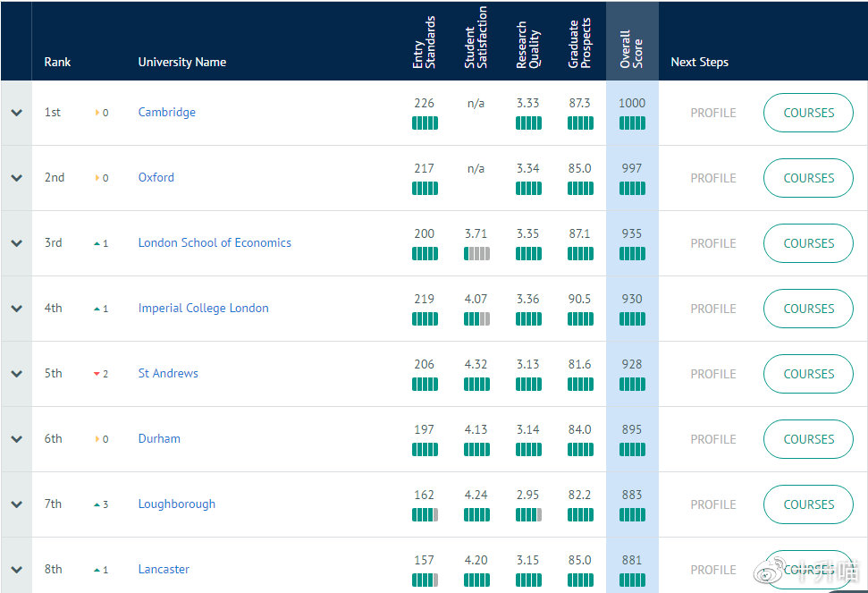The height and width of the screenshot is (593, 868).
Task: Expand the Cambridge row chevron
Action: pyautogui.click(x=17, y=113)
